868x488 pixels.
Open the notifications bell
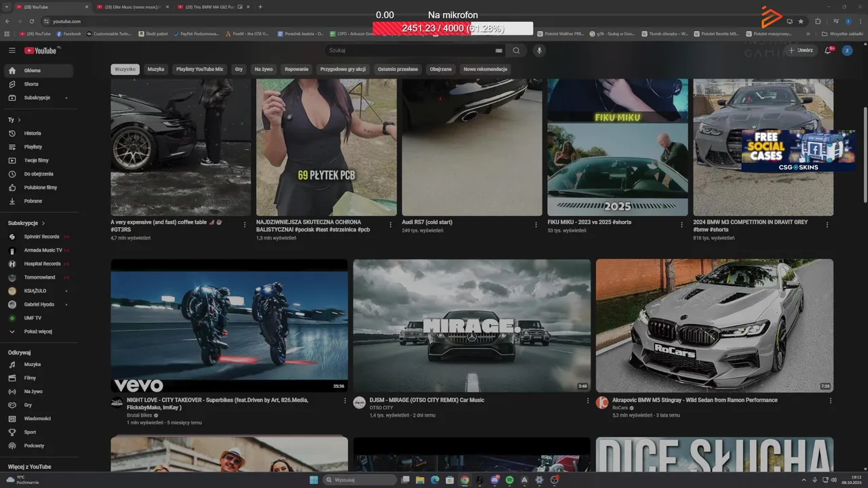point(828,51)
